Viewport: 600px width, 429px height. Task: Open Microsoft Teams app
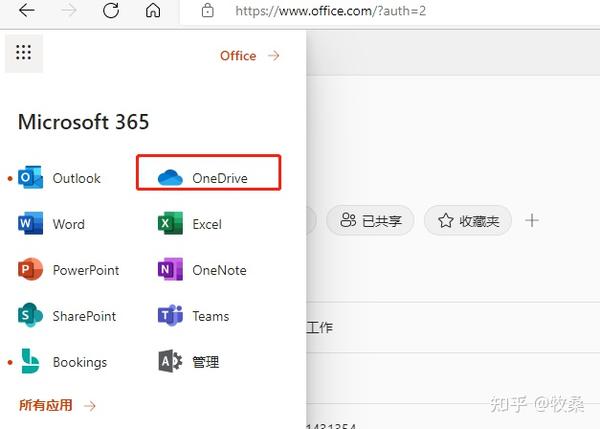pyautogui.click(x=193, y=316)
